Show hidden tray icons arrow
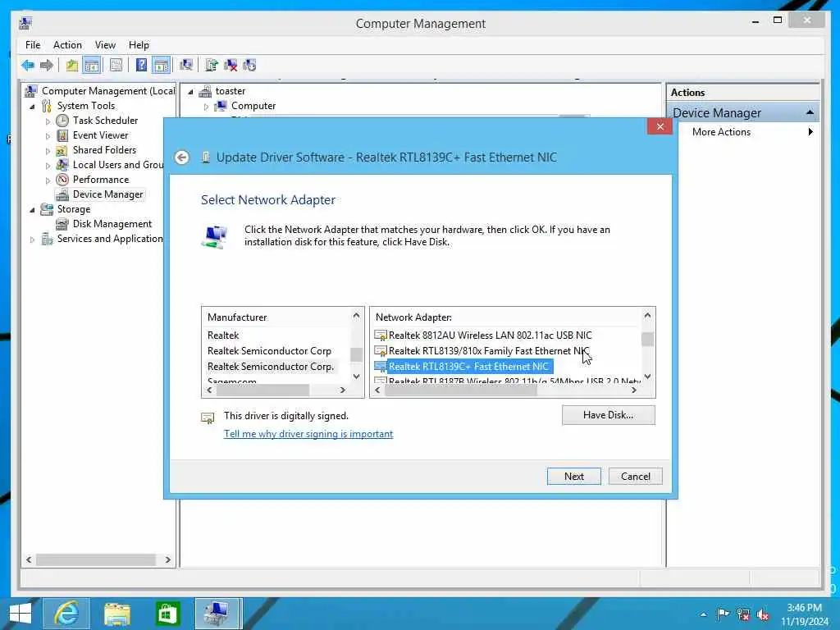840x630 pixels. click(703, 614)
